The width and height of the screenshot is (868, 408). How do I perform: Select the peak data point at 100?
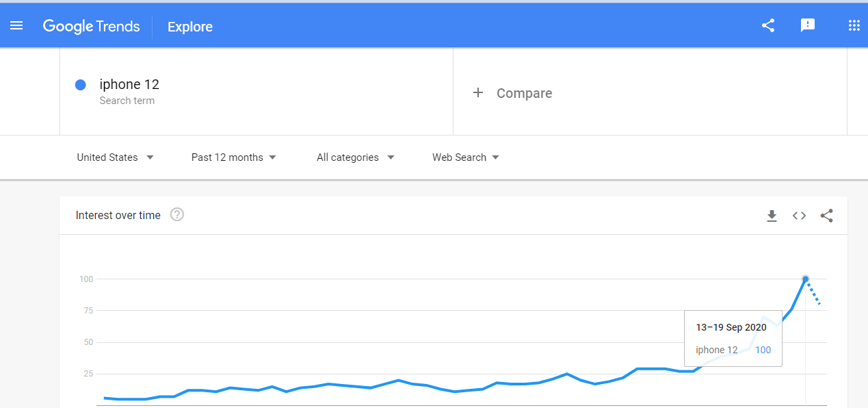click(805, 279)
